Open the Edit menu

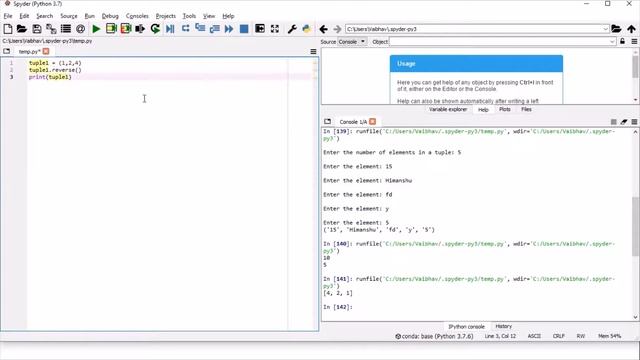(x=24, y=16)
